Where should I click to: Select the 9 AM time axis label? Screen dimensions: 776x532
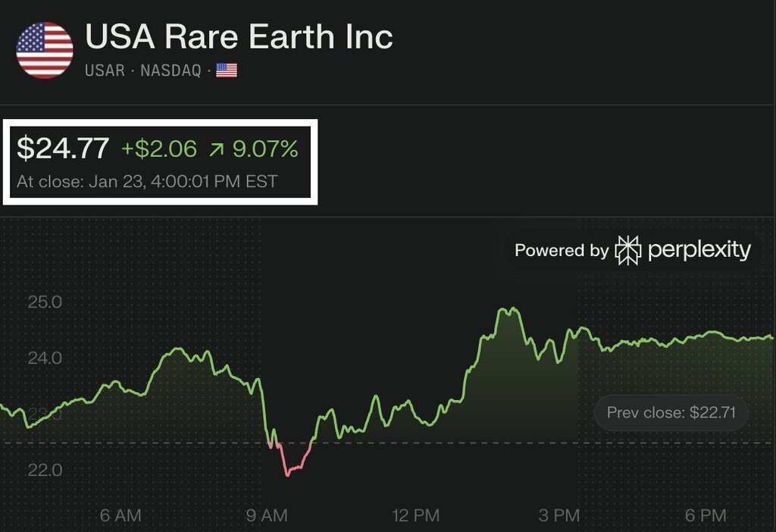[267, 515]
